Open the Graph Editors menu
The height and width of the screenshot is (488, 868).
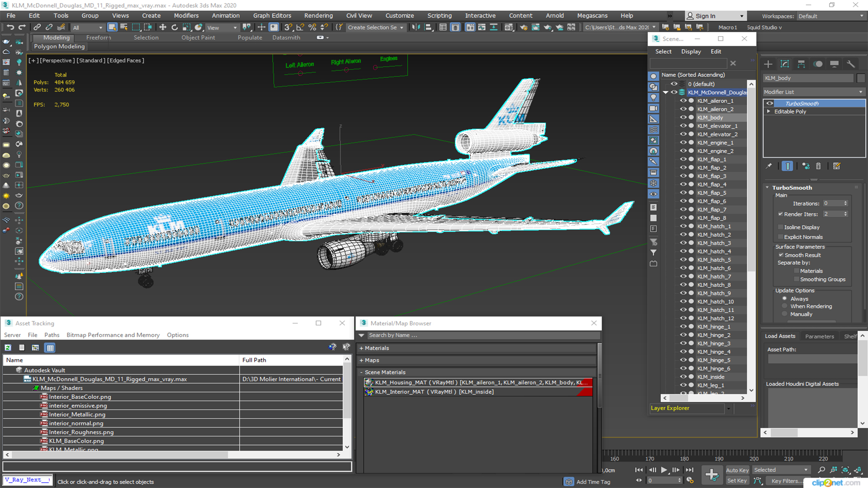272,15
